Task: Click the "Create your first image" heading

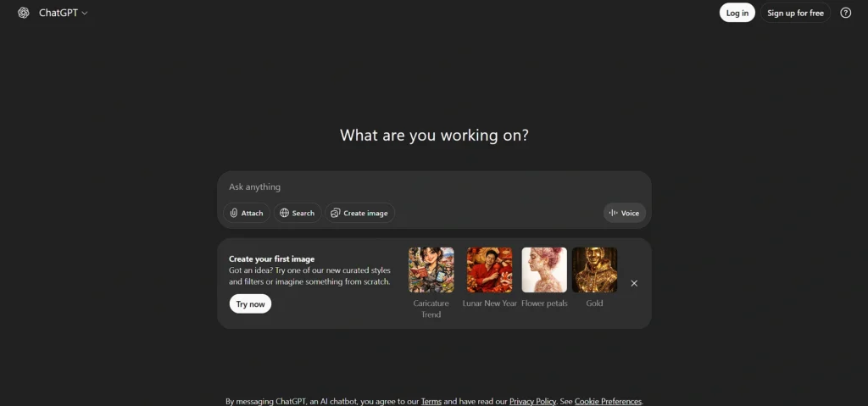Action: coord(271,259)
